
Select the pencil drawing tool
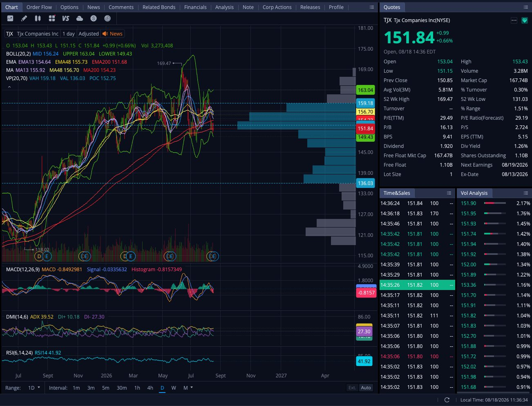click(x=24, y=18)
